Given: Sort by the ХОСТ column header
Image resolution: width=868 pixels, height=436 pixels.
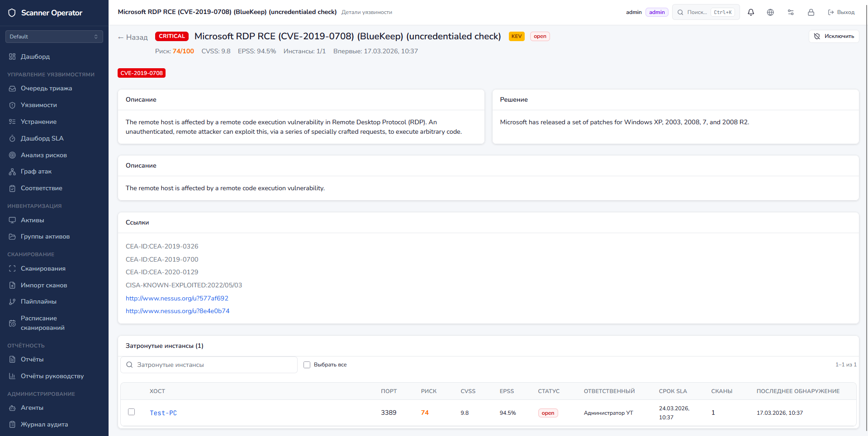Looking at the screenshot, I should pos(157,391).
